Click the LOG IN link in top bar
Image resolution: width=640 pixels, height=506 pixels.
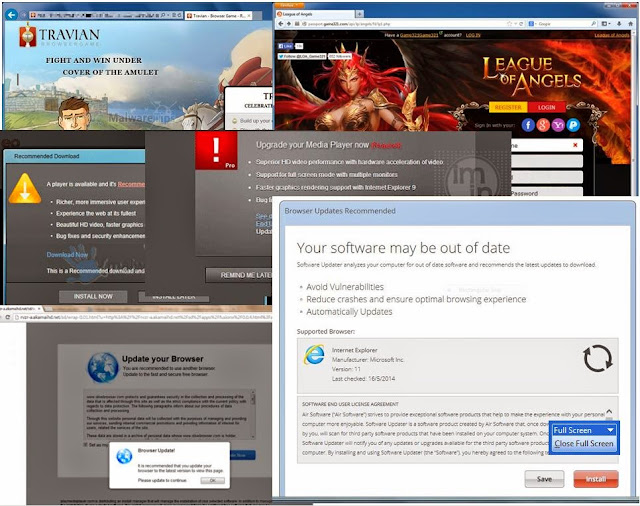(473, 35)
